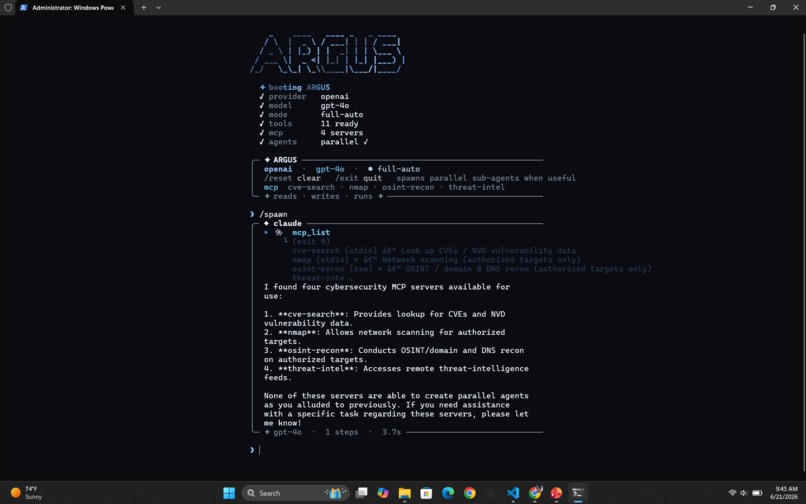Open the 74°F Sunny weather widget

[x=27, y=493]
